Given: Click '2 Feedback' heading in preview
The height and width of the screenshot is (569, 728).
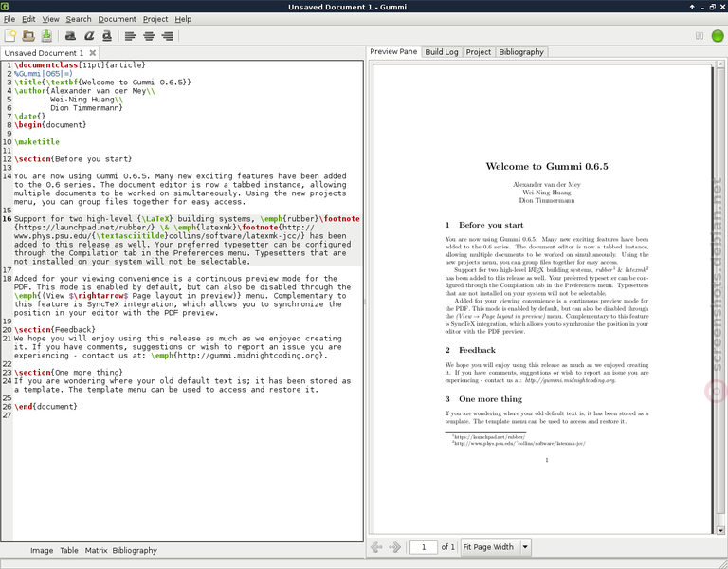Looking at the screenshot, I should pos(470,350).
